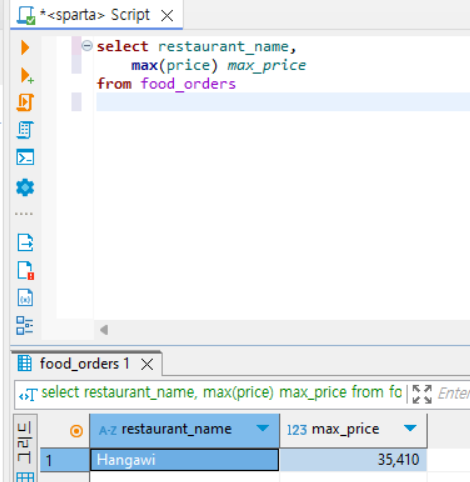Click the grid icon below the side tab
470x482 pixels.
tap(25, 477)
